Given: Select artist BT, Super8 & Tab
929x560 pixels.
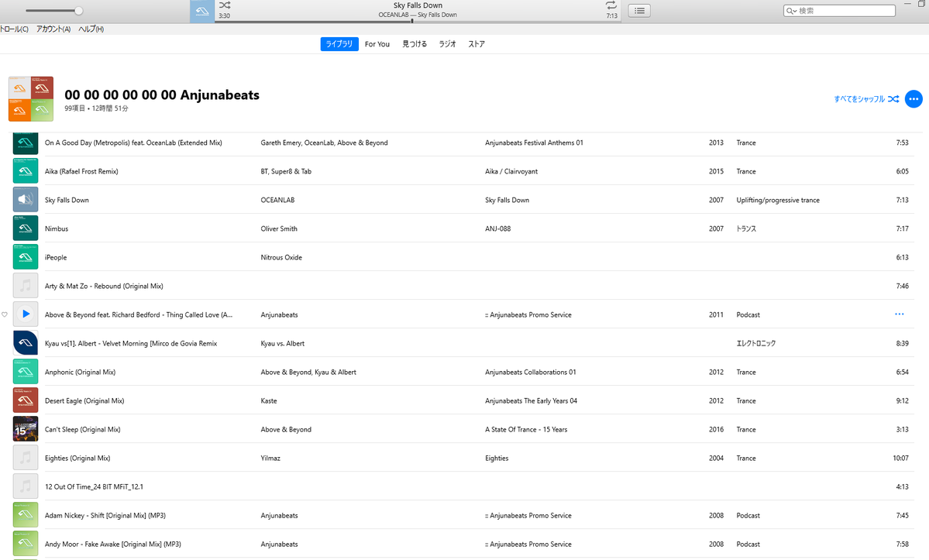Looking at the screenshot, I should (286, 172).
